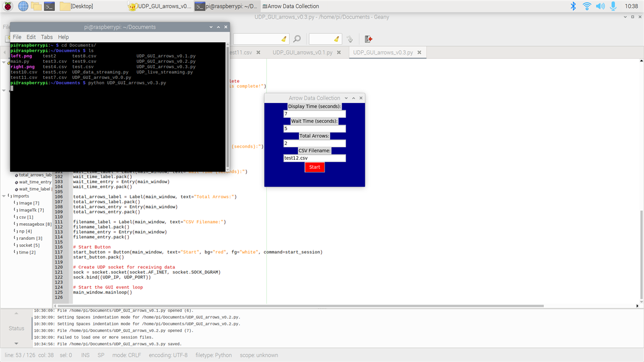Open the Wi-Fi network tray icon
Viewport: 644px width, 362px height.
587,6
